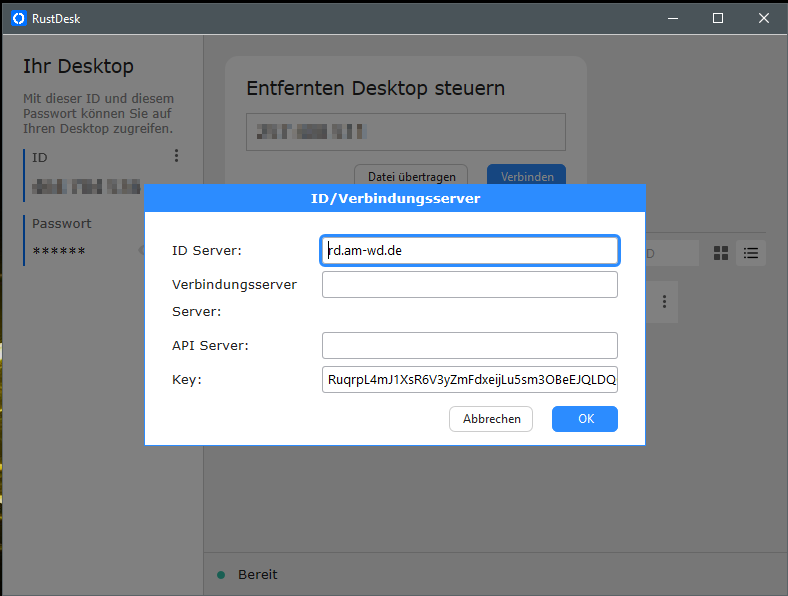Open three-dot menu on session card
This screenshot has height=596, width=788.
(x=664, y=302)
